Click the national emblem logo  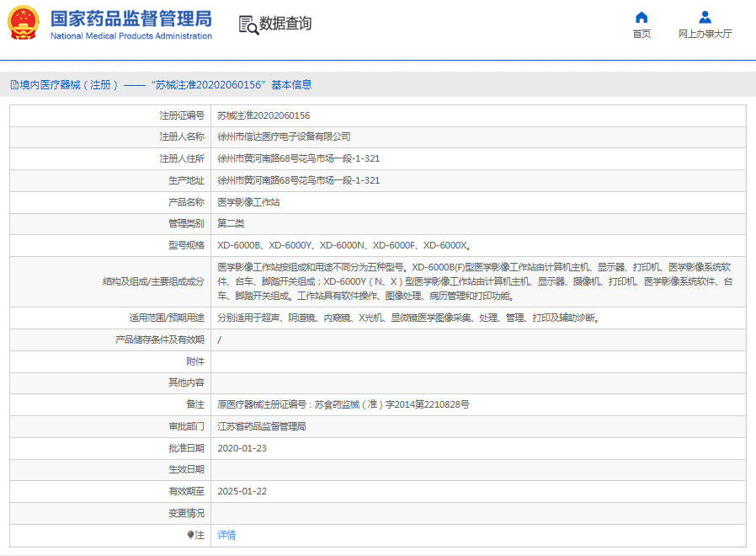coord(24,24)
